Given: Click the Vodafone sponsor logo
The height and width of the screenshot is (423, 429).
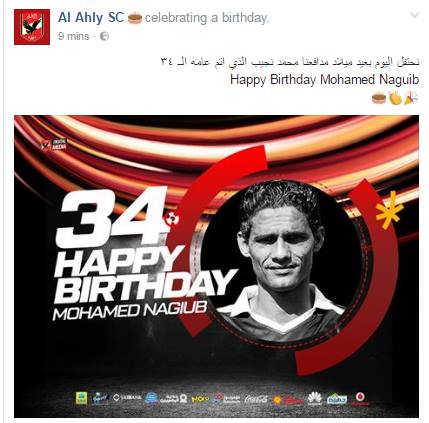Looking at the screenshot, I should point(360,398).
